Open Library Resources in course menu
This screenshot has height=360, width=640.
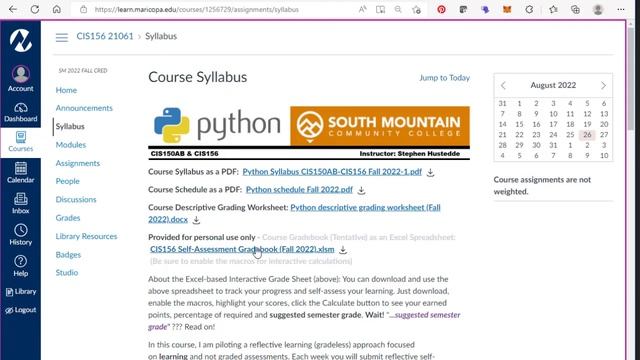point(86,236)
